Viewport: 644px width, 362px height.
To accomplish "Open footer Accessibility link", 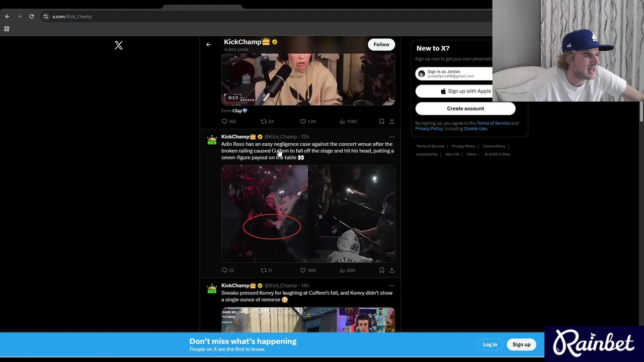I will point(427,154).
